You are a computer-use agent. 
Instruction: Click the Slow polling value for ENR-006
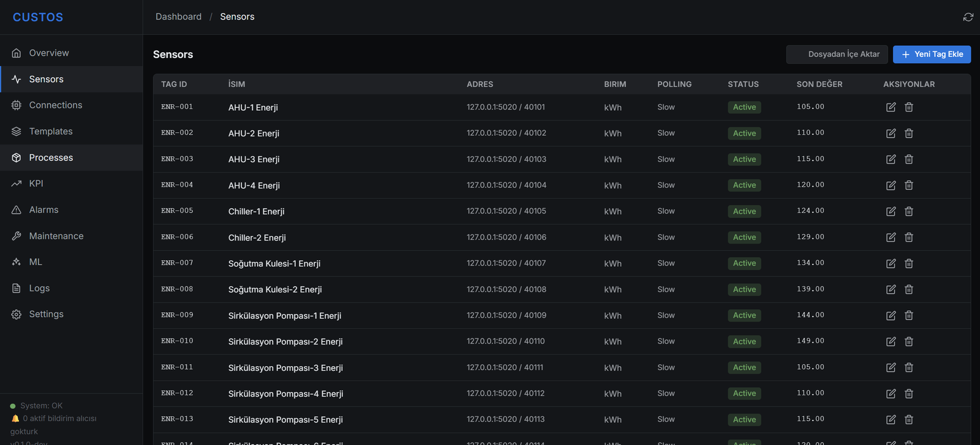666,237
